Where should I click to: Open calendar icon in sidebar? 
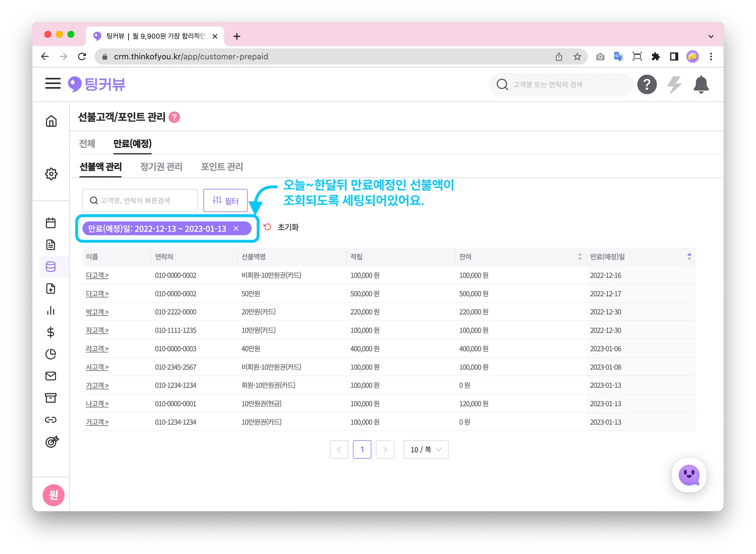pyautogui.click(x=51, y=223)
